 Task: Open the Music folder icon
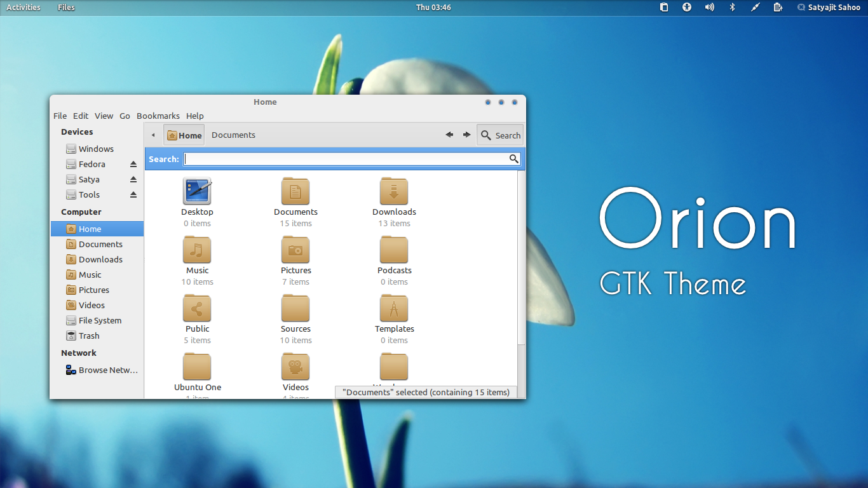[197, 250]
